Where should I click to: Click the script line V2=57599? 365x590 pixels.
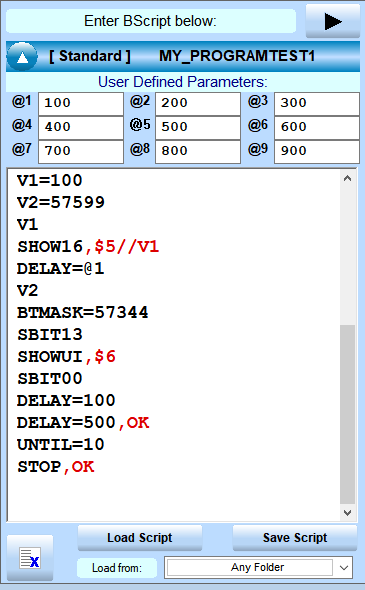pos(61,203)
